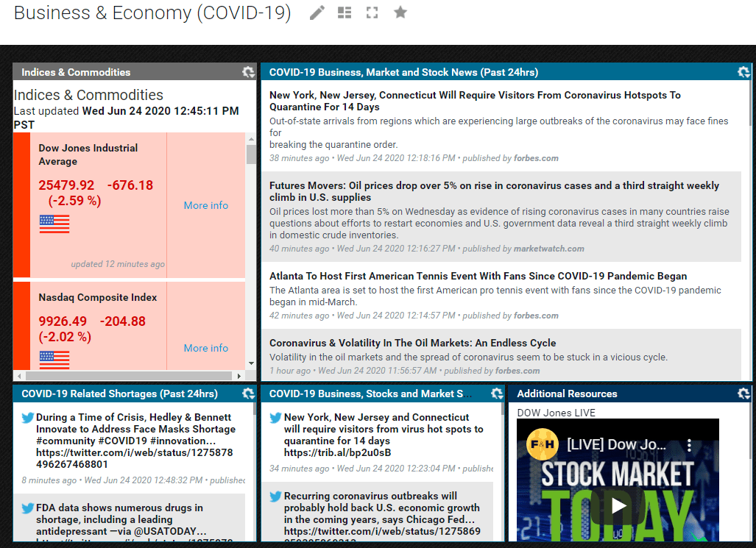Play the Stock Market Today video

click(x=618, y=505)
